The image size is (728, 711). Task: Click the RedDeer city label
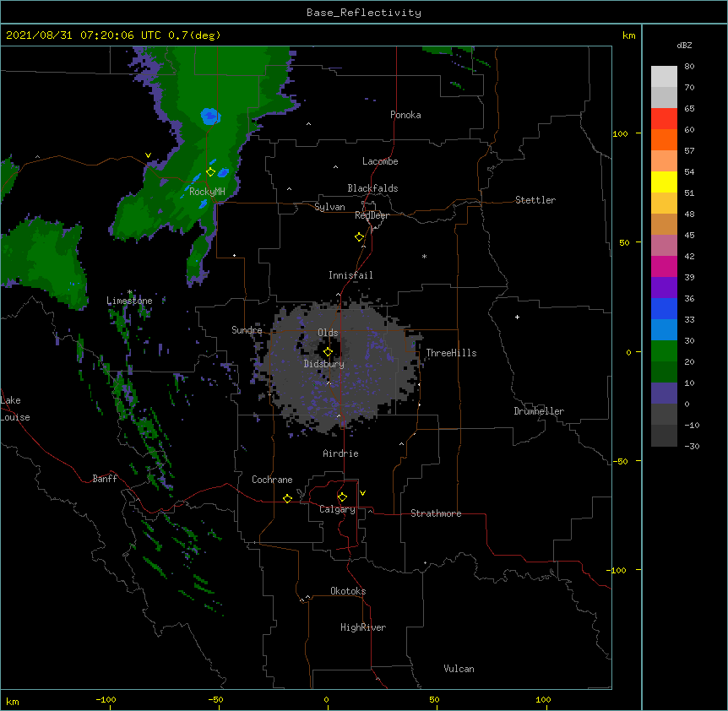(372, 215)
